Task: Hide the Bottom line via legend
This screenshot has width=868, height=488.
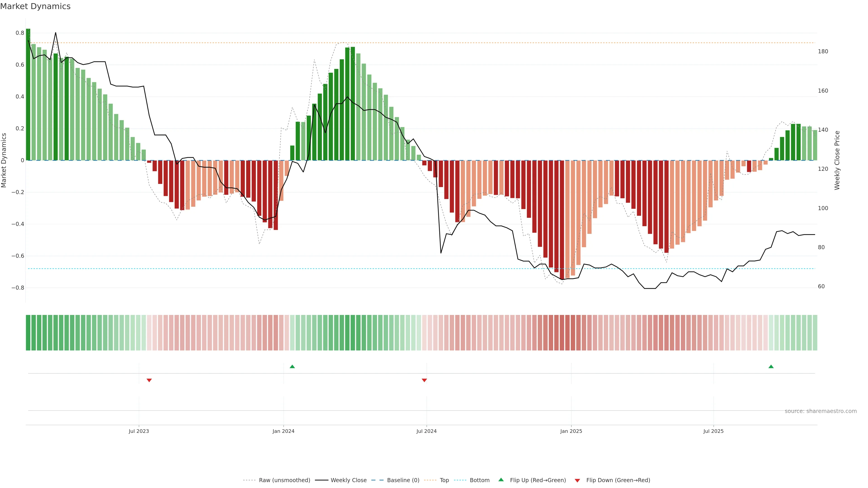Action: tap(479, 480)
